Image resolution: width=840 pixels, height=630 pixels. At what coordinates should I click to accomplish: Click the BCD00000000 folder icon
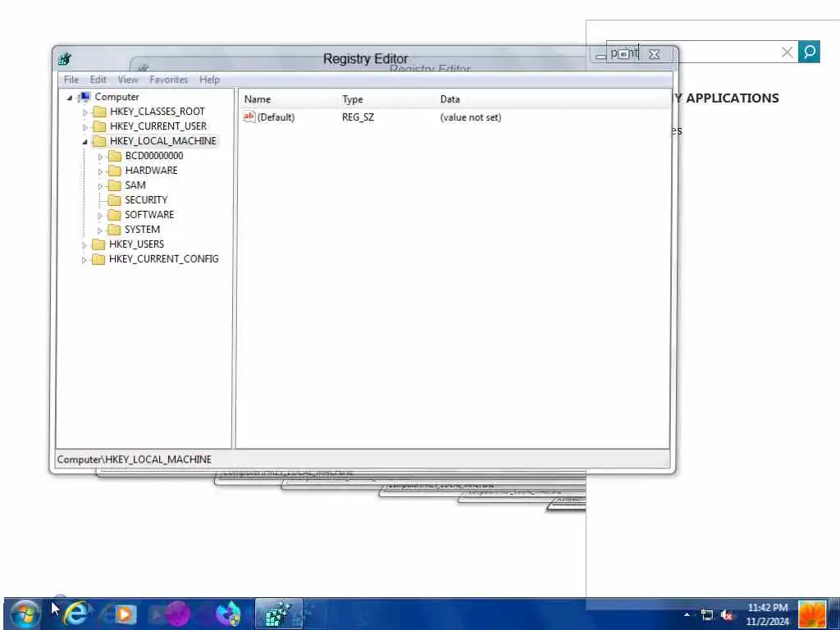[115, 156]
